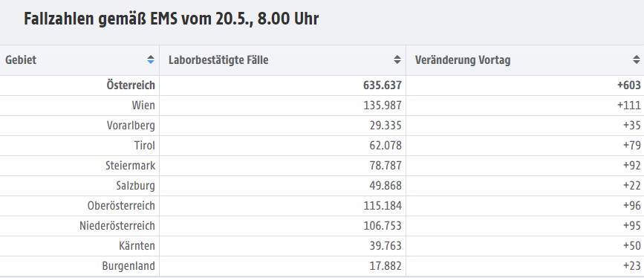Click the Fallzahlen gemäß EMS heading

point(172,19)
